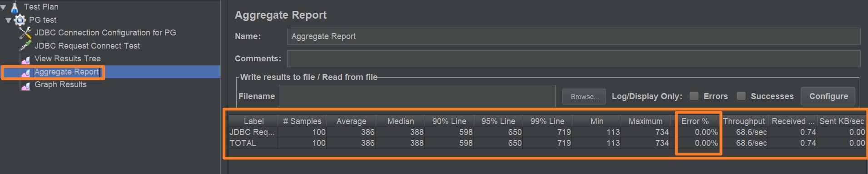Collapse the Test Plan tree node
This screenshot has height=174, width=868.
coord(4,7)
